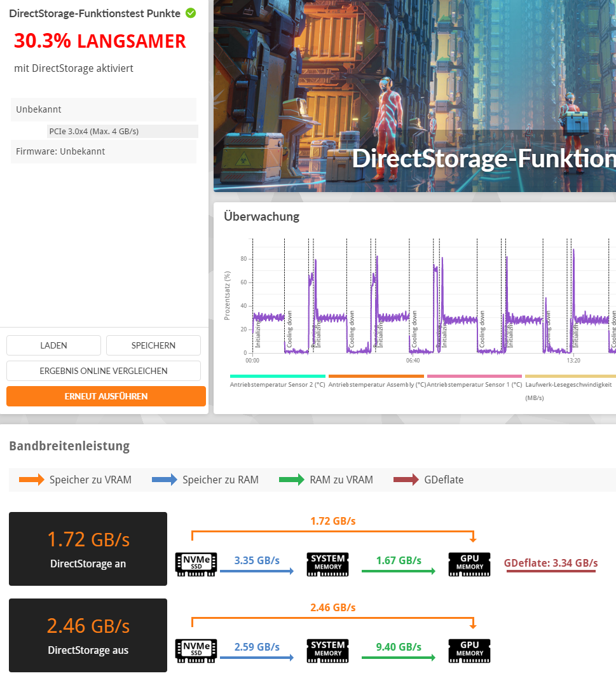Image resolution: width=616 pixels, height=685 pixels.
Task: Click SYSTEM MEMORY icon in DirectStorage aus row
Action: (328, 651)
